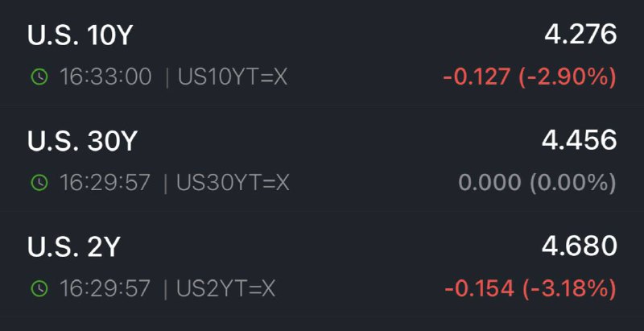
Task: Open the U.S. 2Y bond entry
Action: 322,264
